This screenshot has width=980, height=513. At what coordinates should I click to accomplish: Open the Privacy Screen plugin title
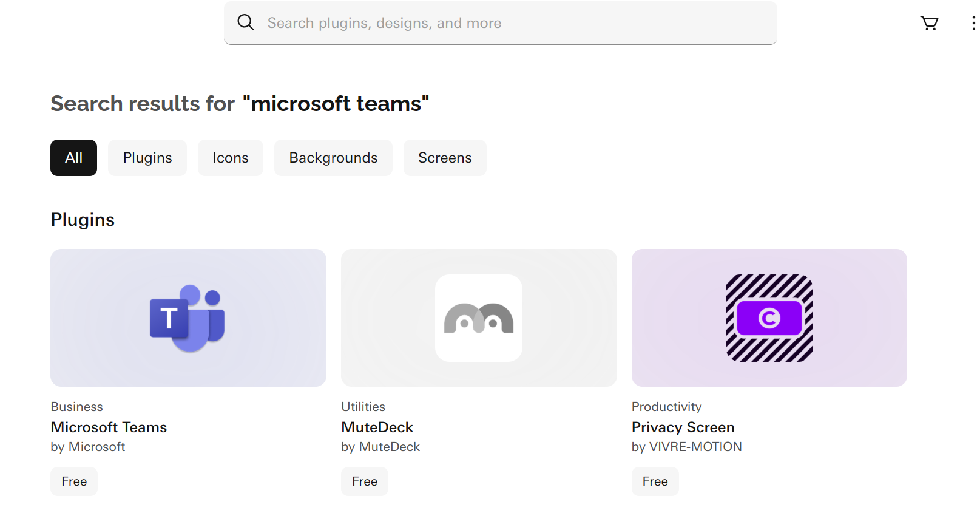point(683,427)
